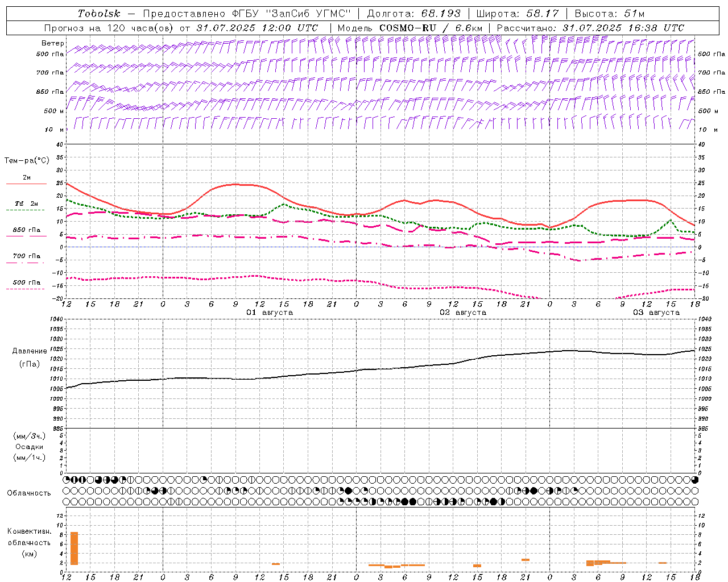Click the Широта: 58.17 value
Image resolution: width=728 pixels, height=582 pixels.
(x=518, y=14)
